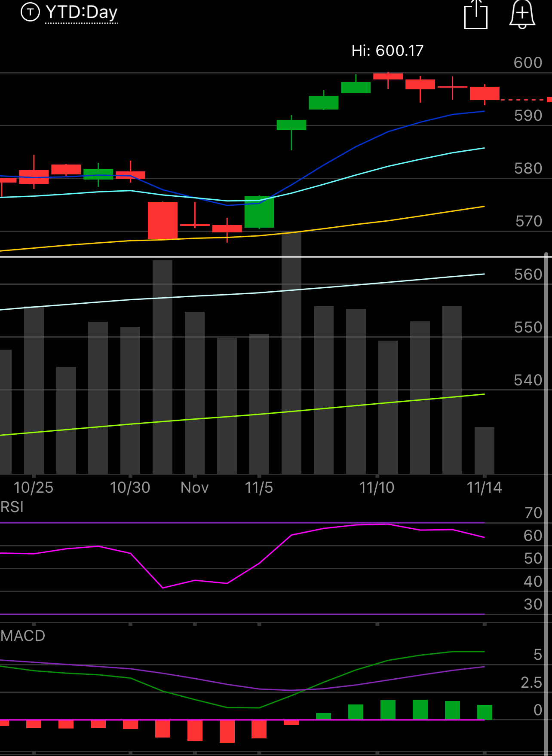Tap the MACD indicator label
Screen dimensions: 552x756
(x=23, y=636)
